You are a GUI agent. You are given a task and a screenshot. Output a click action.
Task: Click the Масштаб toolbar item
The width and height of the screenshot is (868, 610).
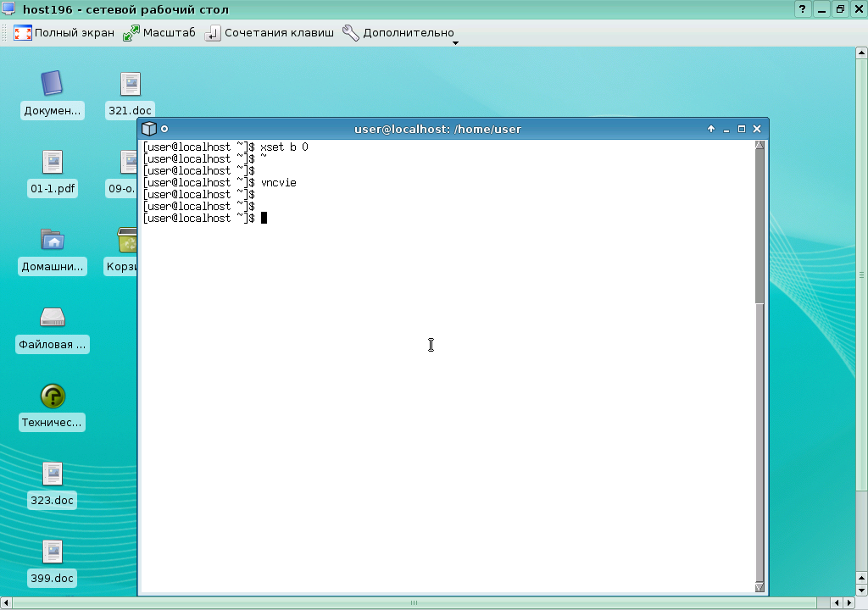[159, 33]
